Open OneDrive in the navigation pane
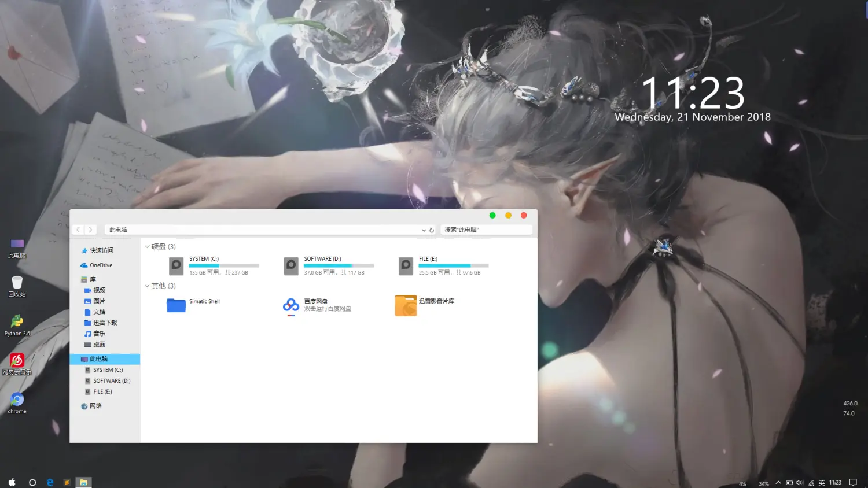This screenshot has height=488, width=868. (x=97, y=265)
